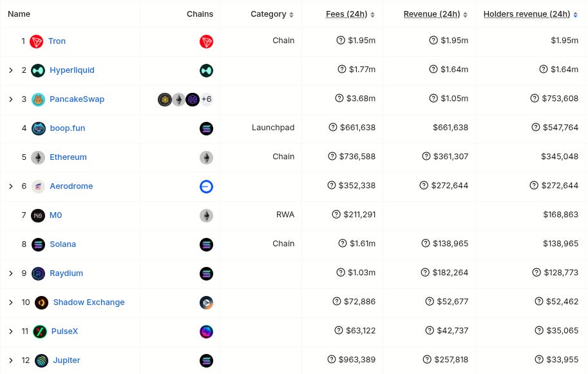588x374 pixels.
Task: Click the boop.fun logo icon
Action: coord(38,128)
